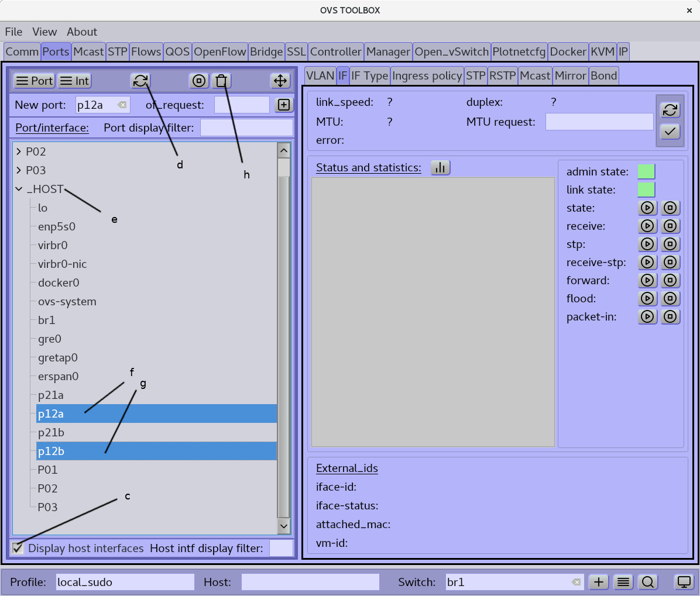Switch to the Mirror sub-tab
The image size is (700, 596).
[570, 76]
